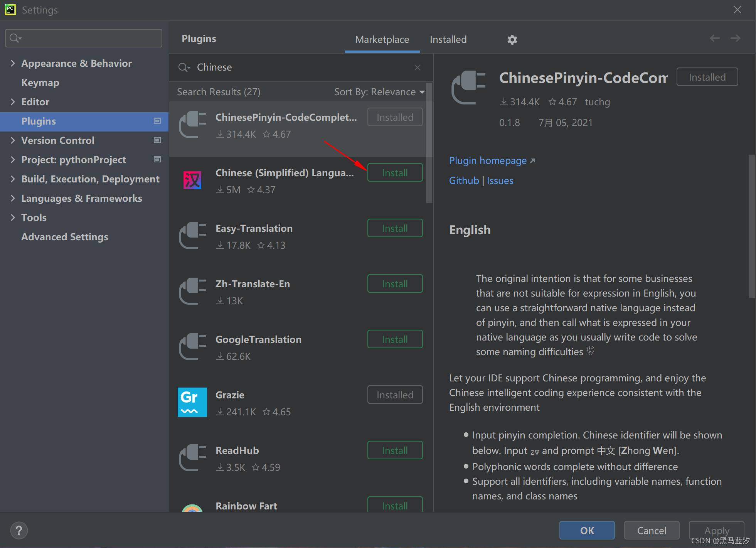This screenshot has height=548, width=756.
Task: Click the back navigation arrow
Action: [x=714, y=38]
